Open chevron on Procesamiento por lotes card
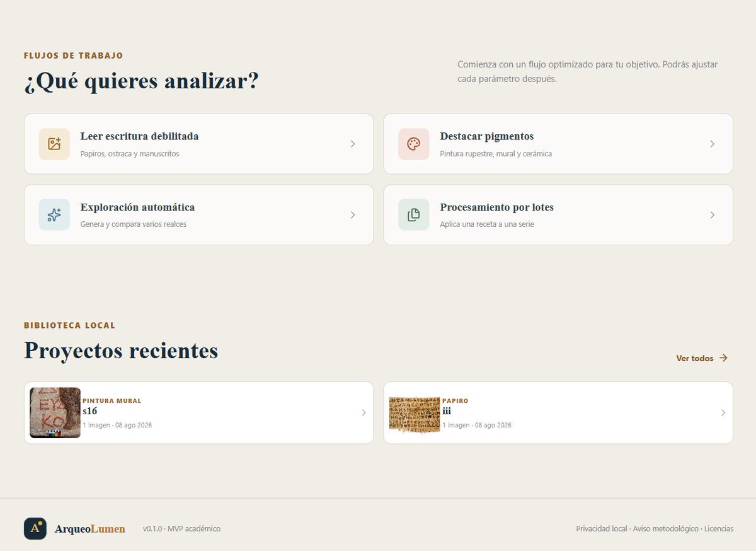Viewport: 756px width, 551px height. (x=713, y=215)
